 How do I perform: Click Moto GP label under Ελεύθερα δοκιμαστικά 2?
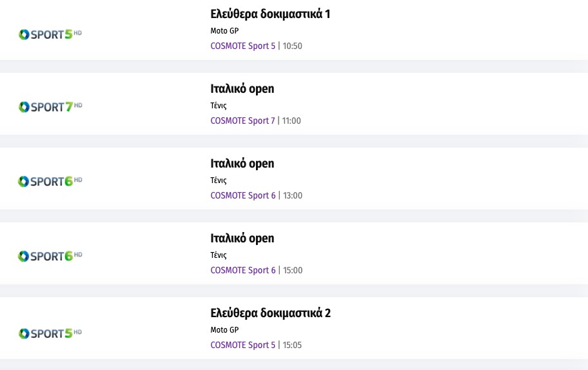point(224,330)
